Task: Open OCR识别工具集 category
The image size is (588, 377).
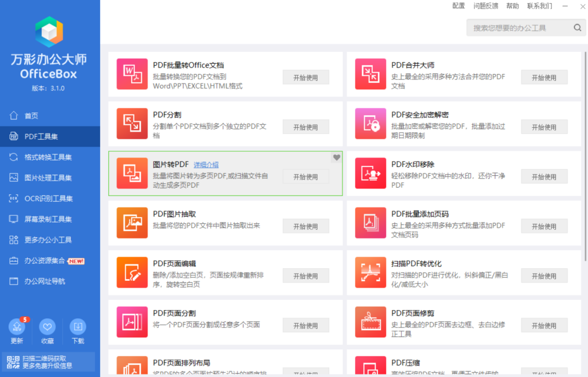Action: coord(50,198)
